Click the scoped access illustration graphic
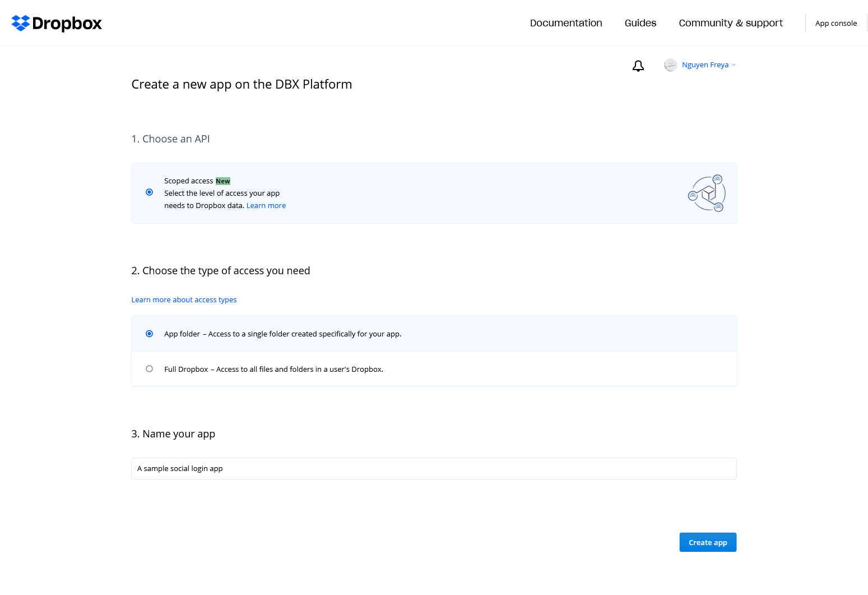This screenshot has width=868, height=595. point(707,193)
